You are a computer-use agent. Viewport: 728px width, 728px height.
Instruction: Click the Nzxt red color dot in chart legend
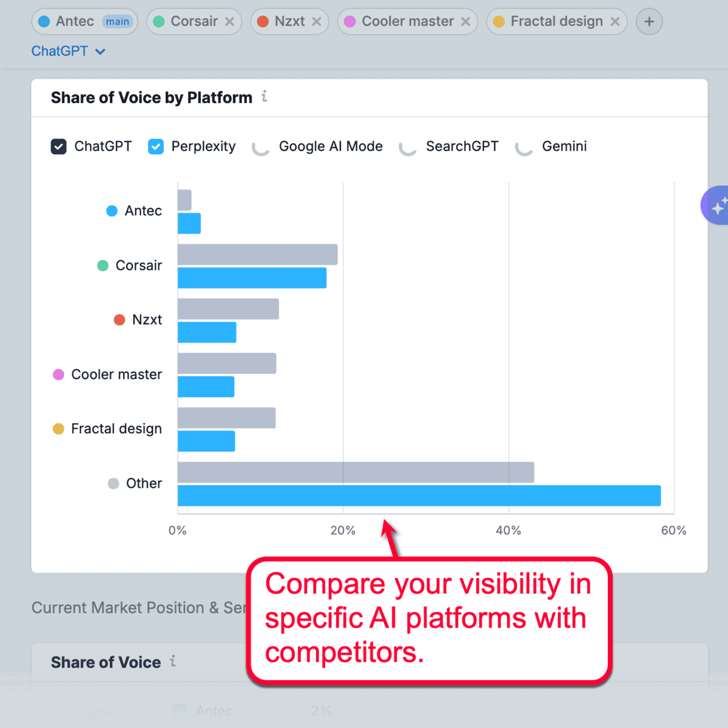coord(120,320)
